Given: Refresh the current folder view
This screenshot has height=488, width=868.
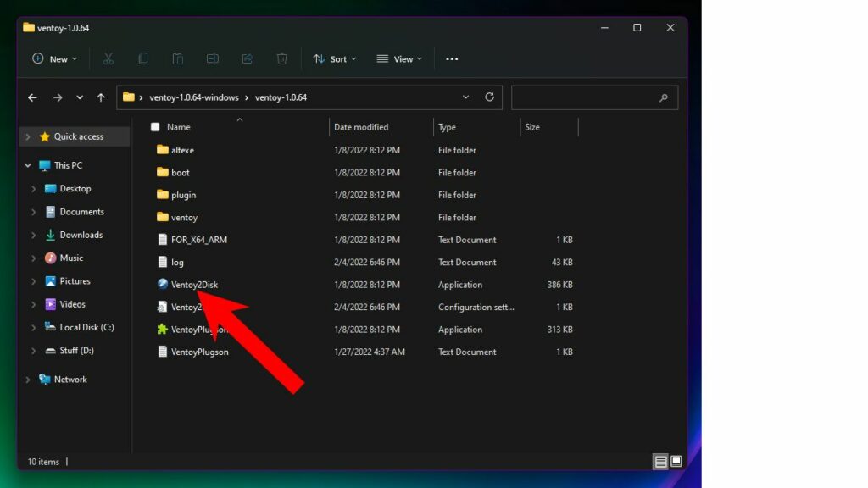Looking at the screenshot, I should point(490,97).
